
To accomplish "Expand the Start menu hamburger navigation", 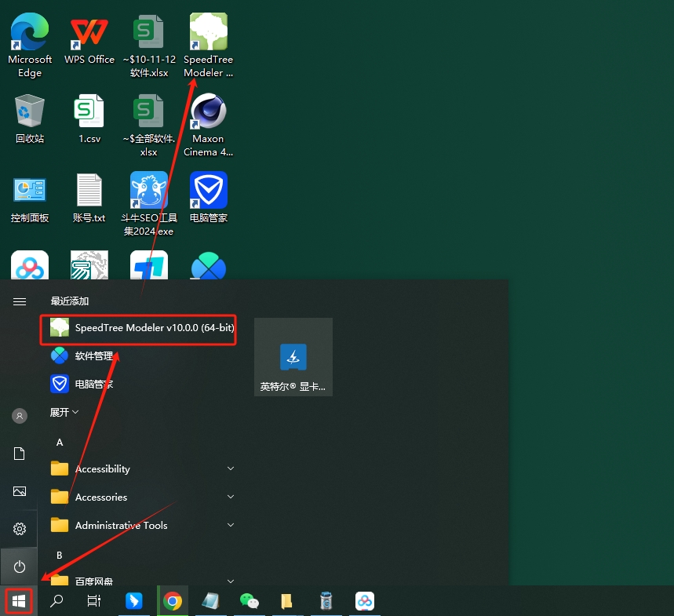I will (x=20, y=301).
